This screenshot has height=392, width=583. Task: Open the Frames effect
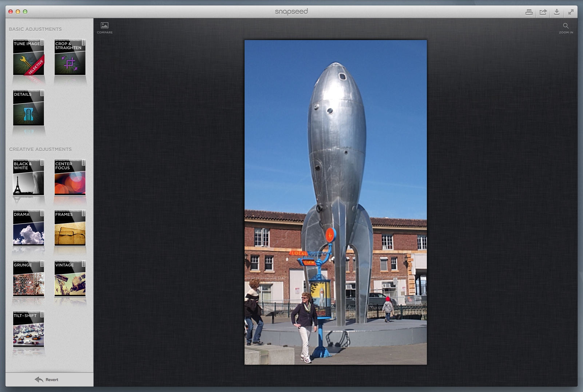click(70, 228)
